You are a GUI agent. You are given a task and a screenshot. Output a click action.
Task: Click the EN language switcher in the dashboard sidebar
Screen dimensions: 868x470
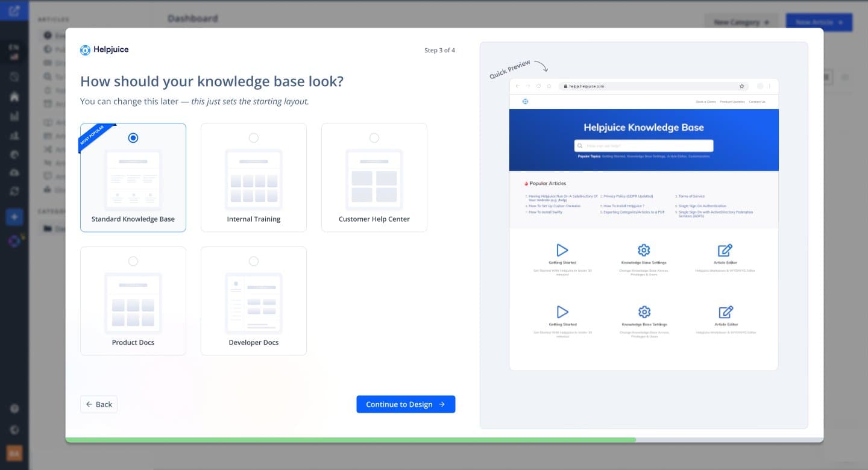[x=14, y=51]
